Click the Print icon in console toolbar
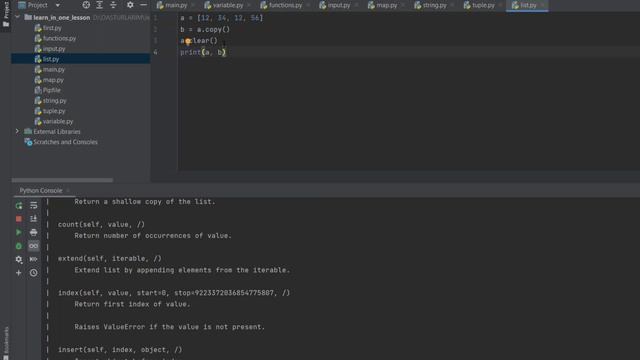The width and height of the screenshot is (640, 360). tap(33, 232)
